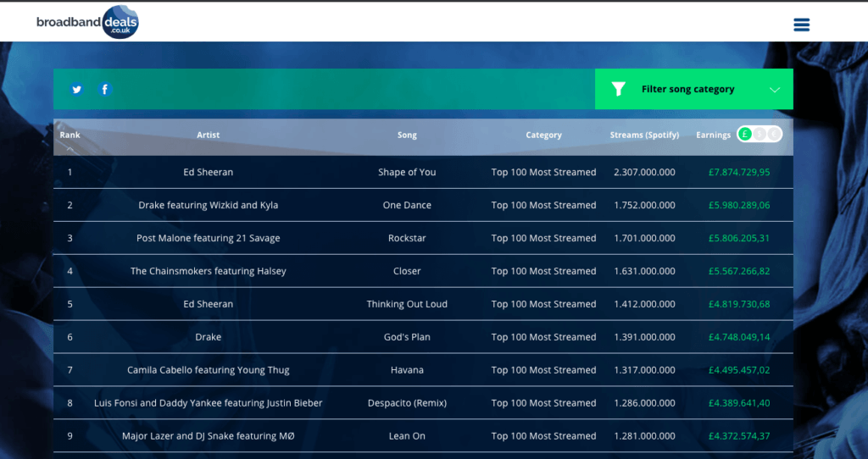
Task: Click the stream count 1.631.000.000
Action: (x=644, y=271)
